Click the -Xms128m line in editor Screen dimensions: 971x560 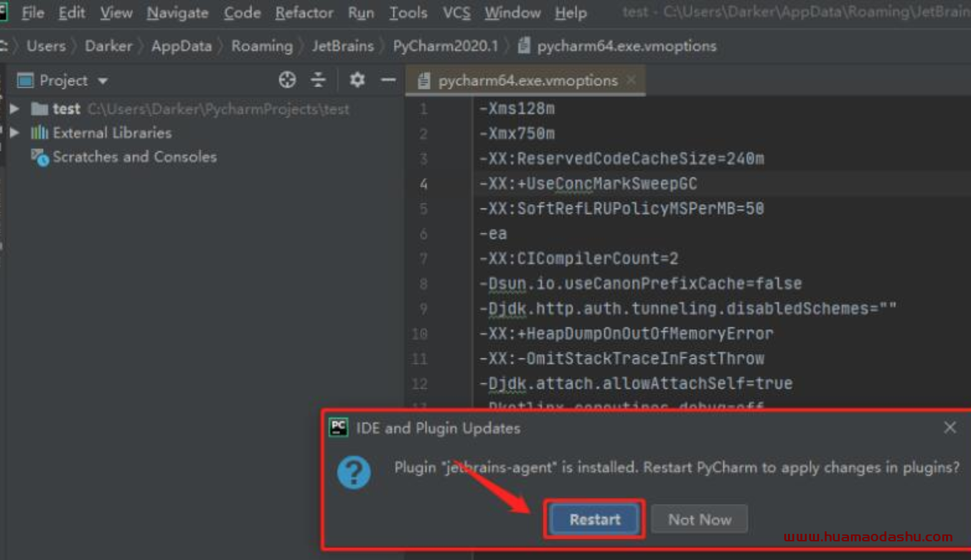(517, 109)
